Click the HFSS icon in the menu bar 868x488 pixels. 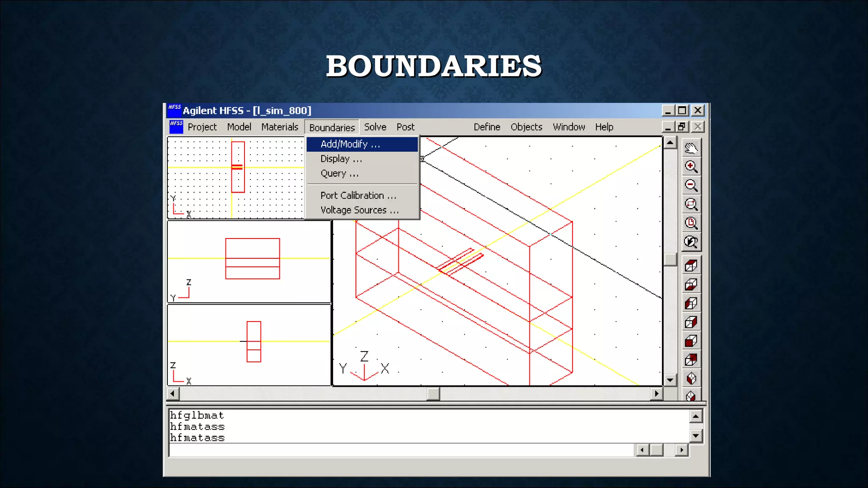pyautogui.click(x=176, y=127)
